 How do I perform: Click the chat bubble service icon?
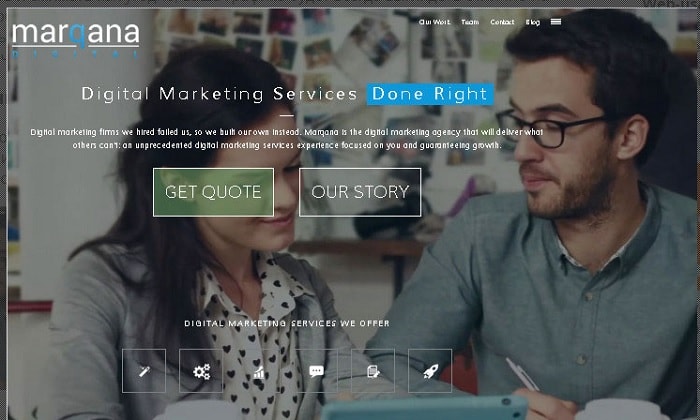click(316, 371)
